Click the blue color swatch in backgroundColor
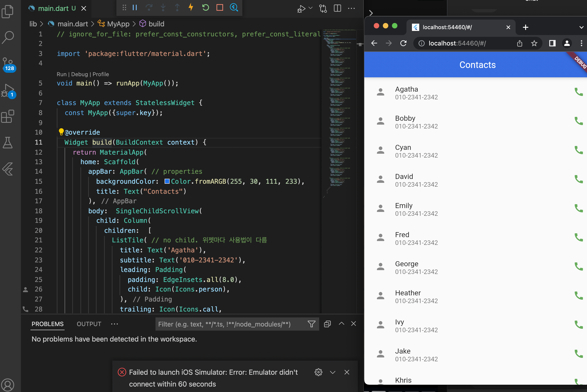Viewport: 587px width, 392px height. [167, 181]
